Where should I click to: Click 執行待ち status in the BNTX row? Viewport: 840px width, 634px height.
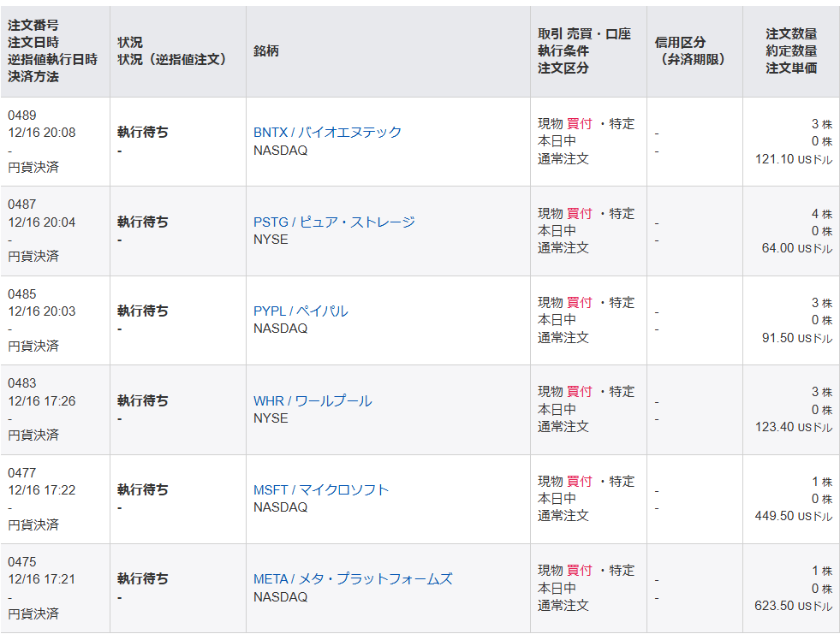pyautogui.click(x=142, y=133)
